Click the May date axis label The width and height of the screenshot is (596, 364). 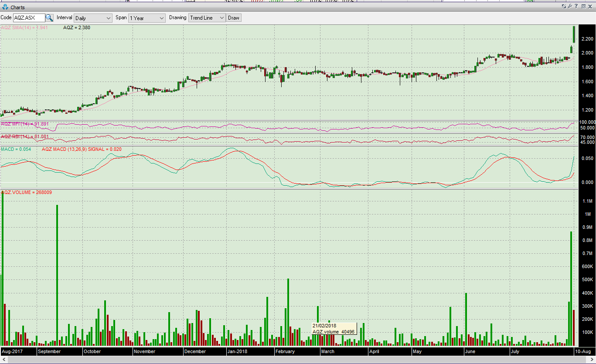pyautogui.click(x=417, y=351)
